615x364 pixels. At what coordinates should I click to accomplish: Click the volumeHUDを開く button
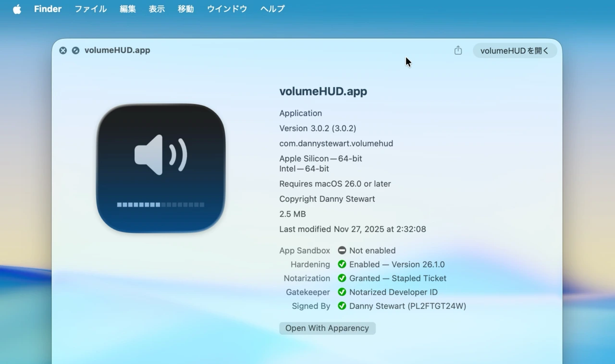pyautogui.click(x=515, y=50)
